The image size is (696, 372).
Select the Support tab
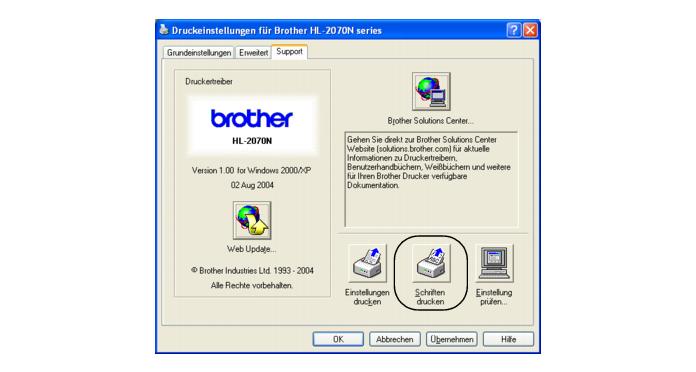(x=289, y=51)
